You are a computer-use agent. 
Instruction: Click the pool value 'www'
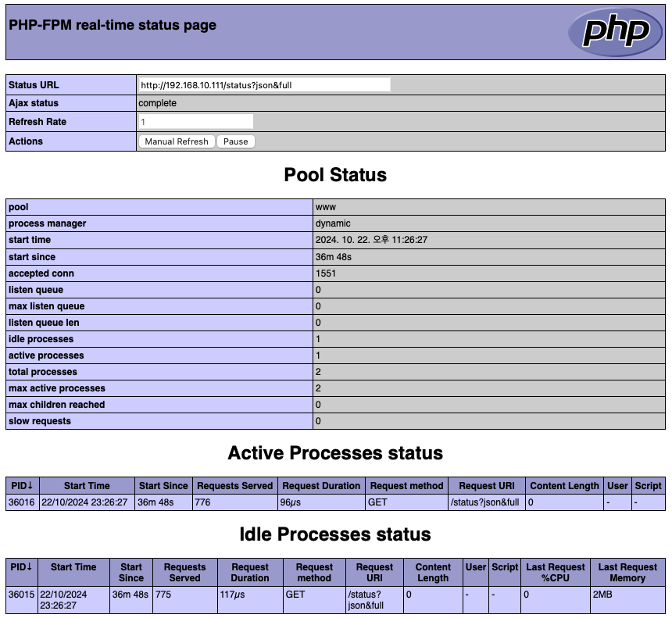pyautogui.click(x=326, y=207)
